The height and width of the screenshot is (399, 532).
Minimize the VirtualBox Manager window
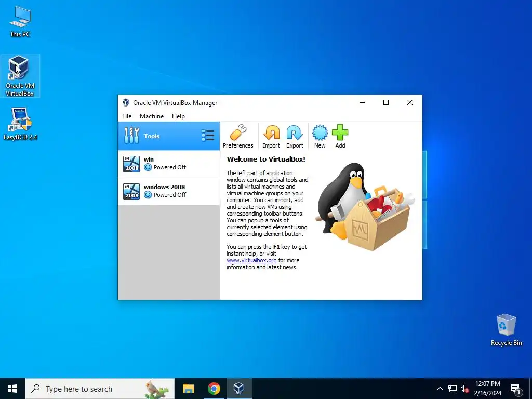(362, 102)
